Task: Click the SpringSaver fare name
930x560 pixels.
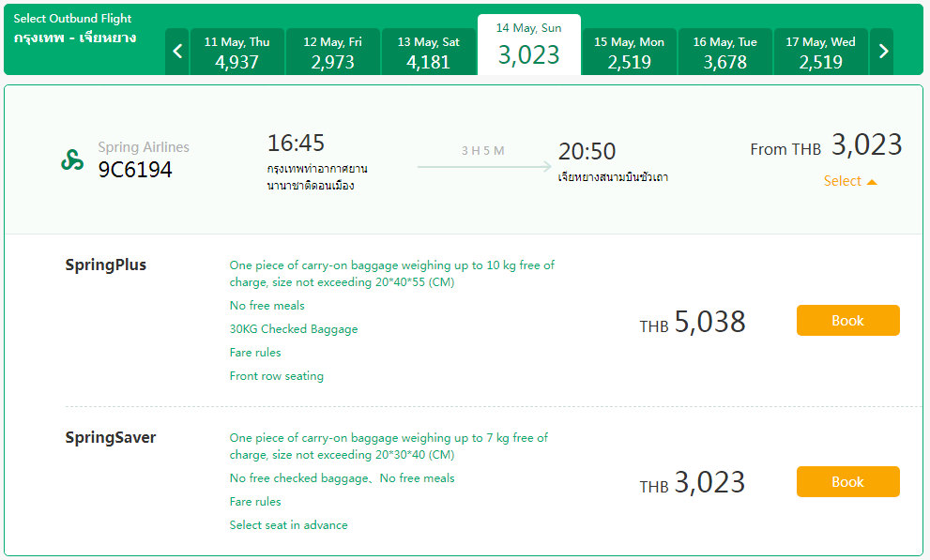Action: 111,438
